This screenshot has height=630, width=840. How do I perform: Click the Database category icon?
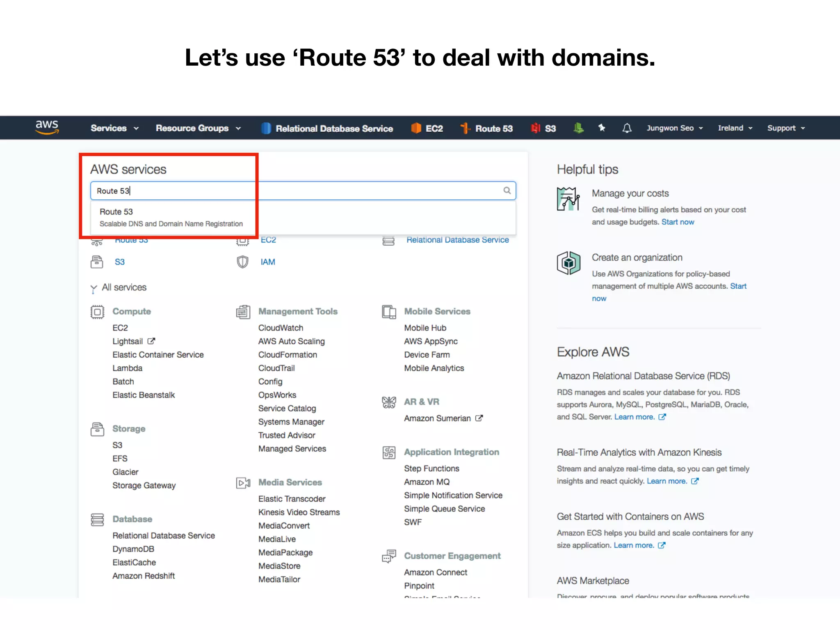(97, 520)
